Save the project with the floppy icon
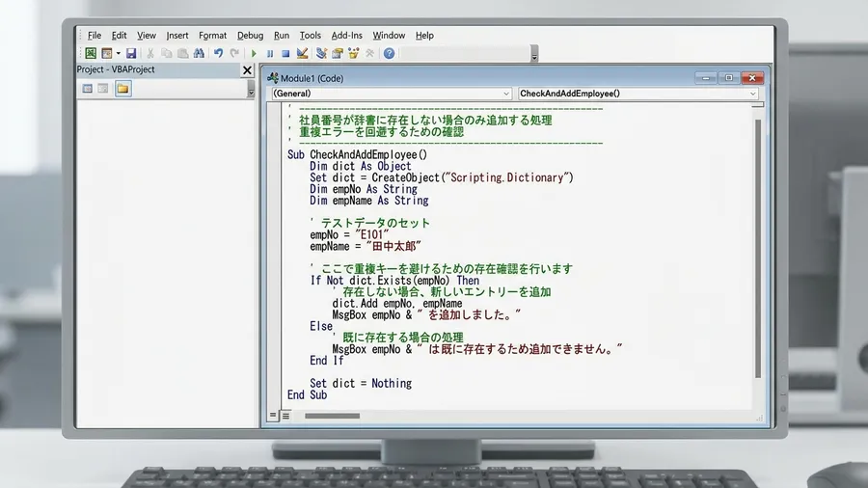Screen dimensions: 868x488 point(131,53)
